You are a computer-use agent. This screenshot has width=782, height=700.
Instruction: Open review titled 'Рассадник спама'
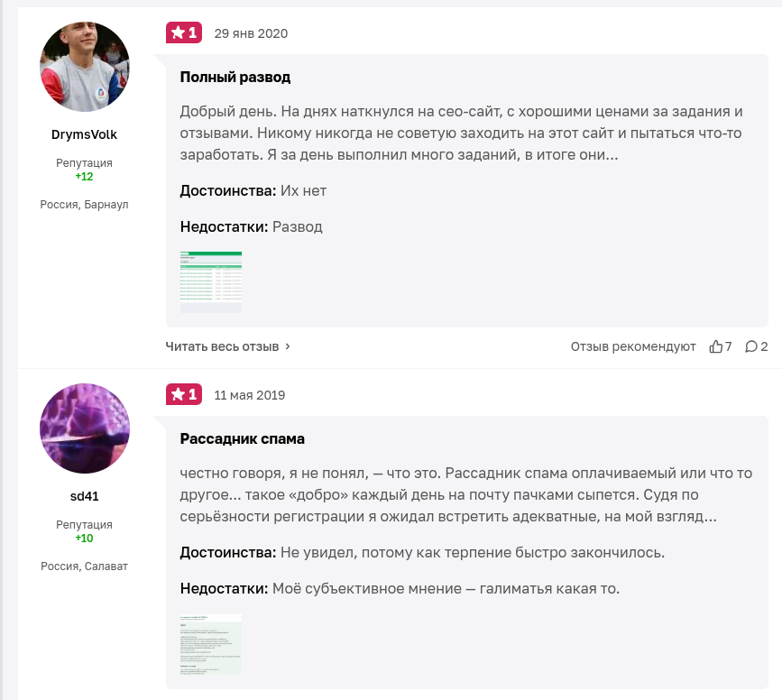coord(243,439)
